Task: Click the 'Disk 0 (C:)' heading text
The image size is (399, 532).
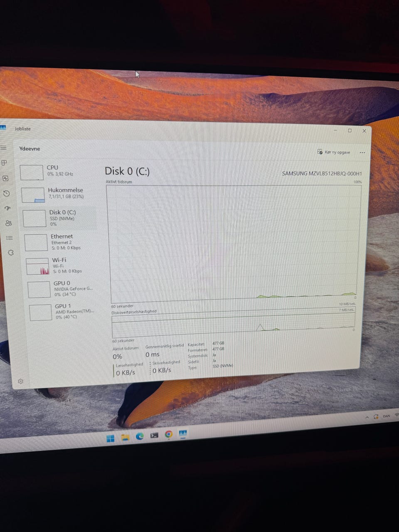Action: point(127,171)
